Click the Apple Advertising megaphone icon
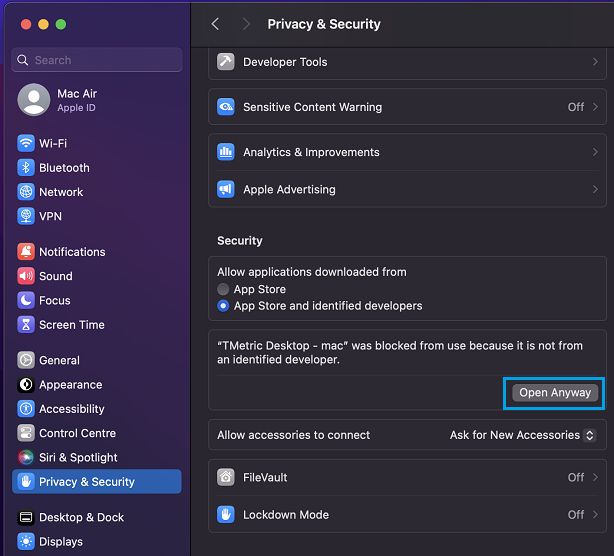Viewport: 614px width, 556px height. [x=226, y=190]
